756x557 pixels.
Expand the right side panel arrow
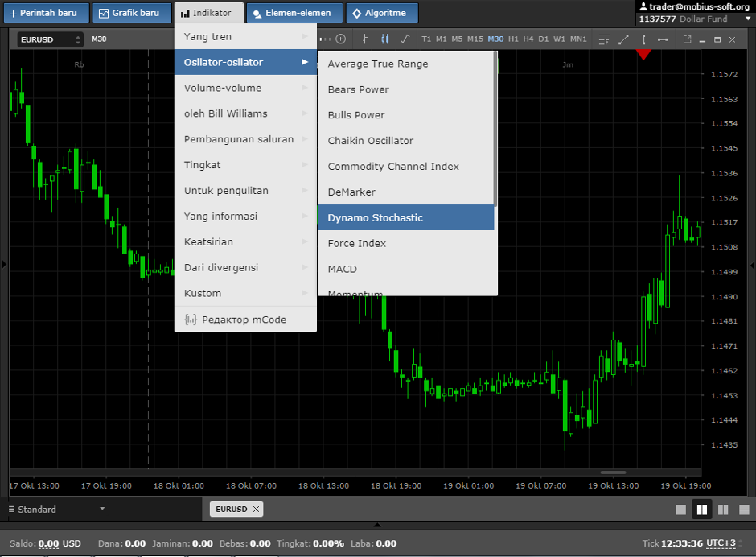(x=752, y=265)
